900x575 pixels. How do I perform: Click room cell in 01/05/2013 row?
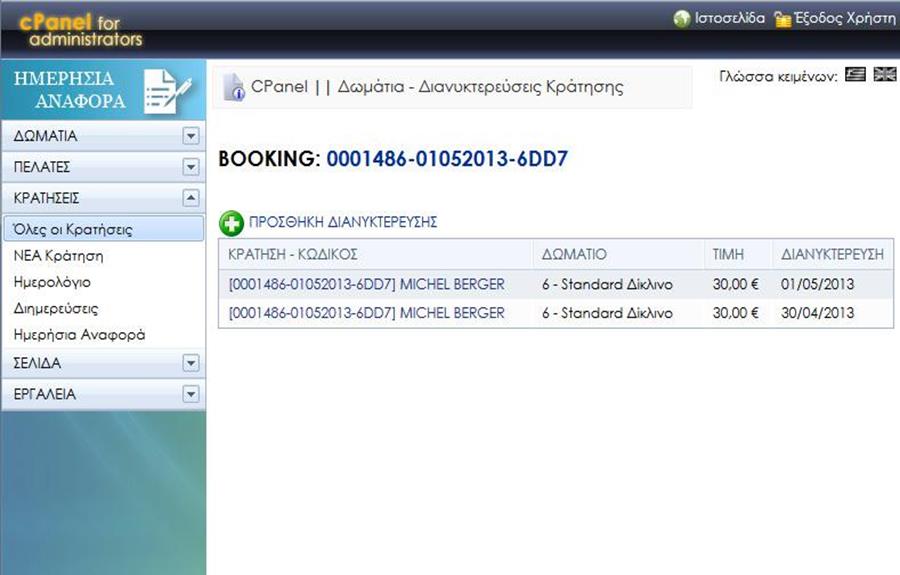tap(607, 284)
